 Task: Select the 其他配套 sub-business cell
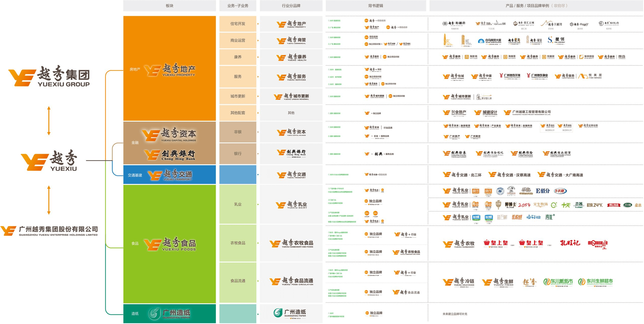(238, 113)
